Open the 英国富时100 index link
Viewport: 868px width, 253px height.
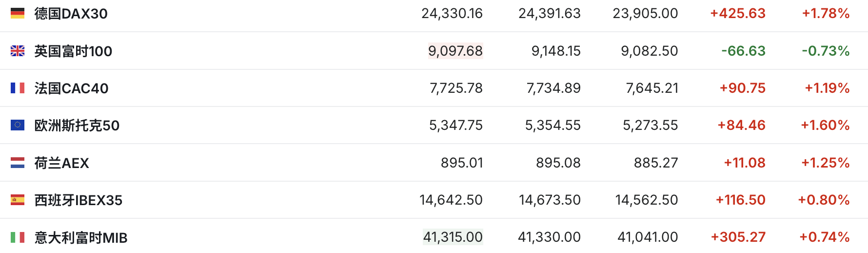73,51
